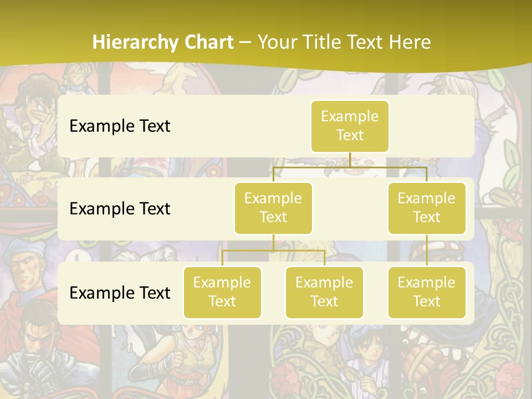Screen dimensions: 532x399
Task: Select the bottom-middle third-level node
Action: 324,292
